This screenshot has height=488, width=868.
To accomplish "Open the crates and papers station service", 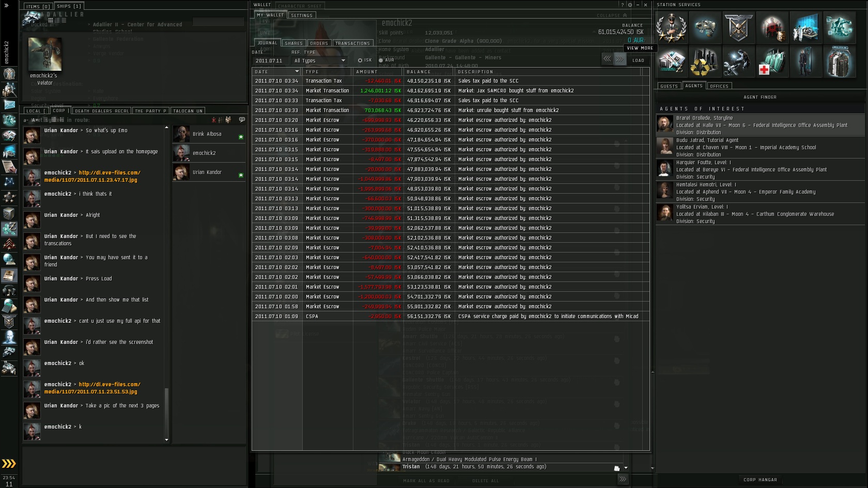I will coord(671,61).
